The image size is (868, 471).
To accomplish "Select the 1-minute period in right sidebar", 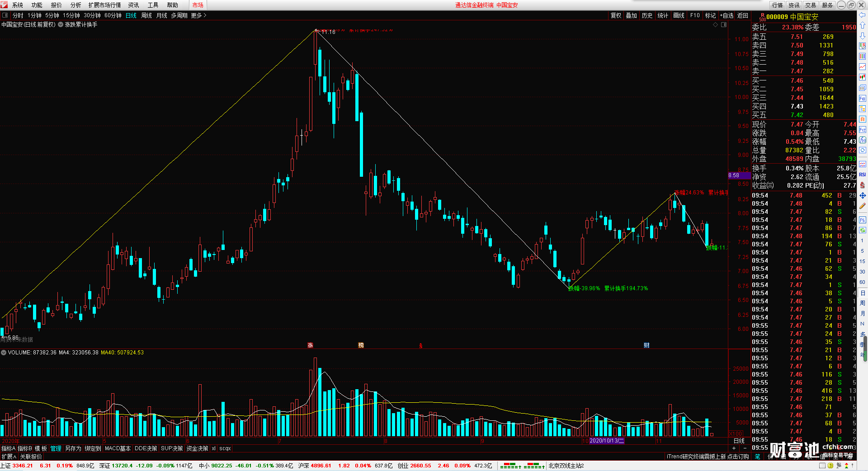I will [x=862, y=240].
